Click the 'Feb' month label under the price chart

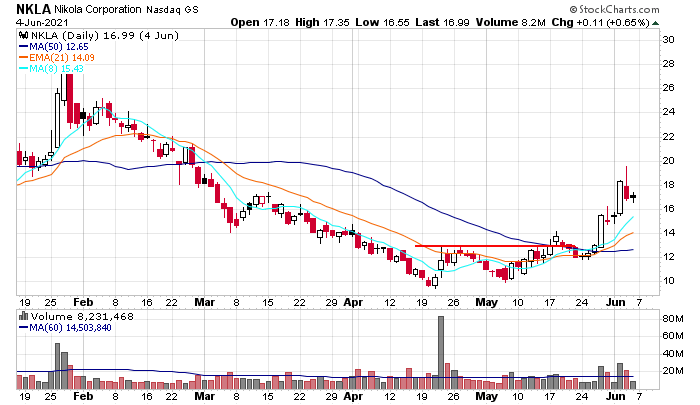point(83,302)
